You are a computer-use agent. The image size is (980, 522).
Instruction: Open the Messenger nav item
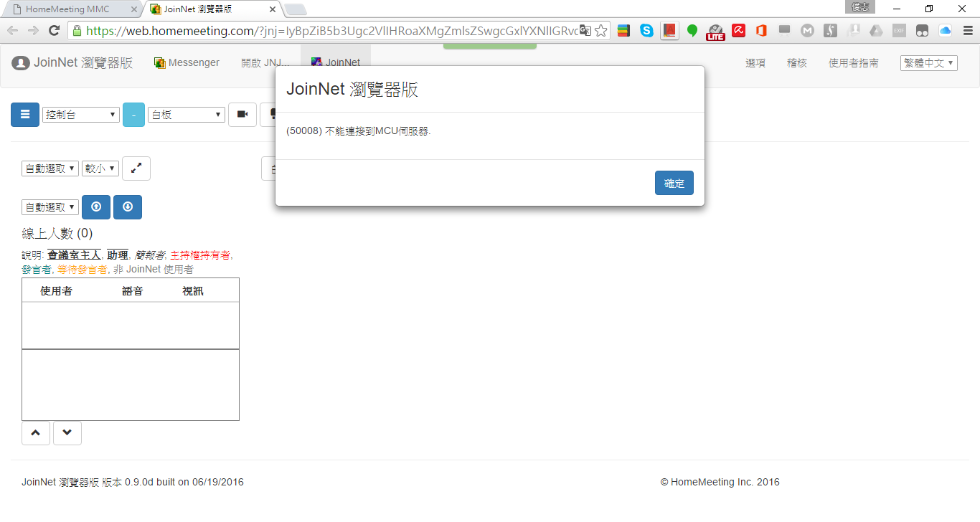(x=187, y=62)
